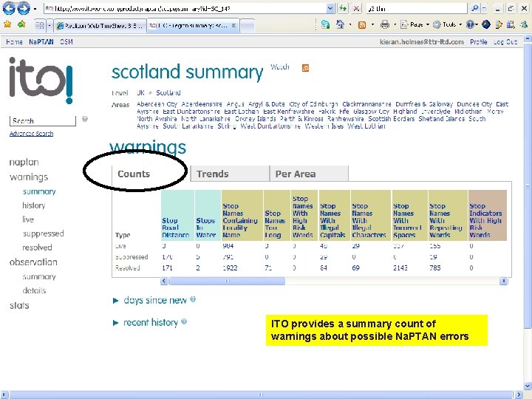
Task: Open the search provider dropdown arrow
Action: click(484, 8)
